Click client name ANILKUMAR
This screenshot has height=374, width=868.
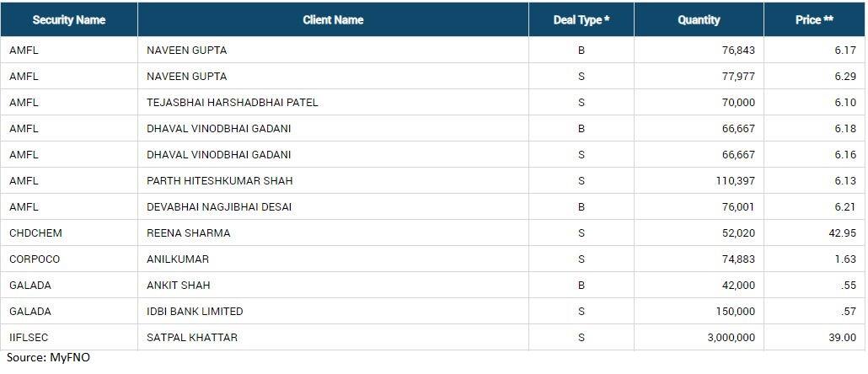178,259
